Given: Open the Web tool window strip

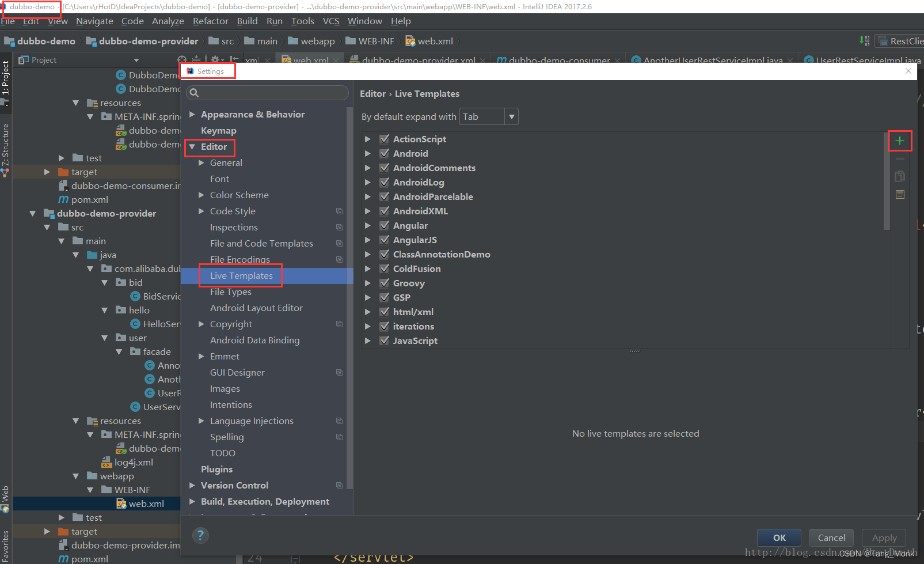Looking at the screenshot, I should click(x=5, y=499).
